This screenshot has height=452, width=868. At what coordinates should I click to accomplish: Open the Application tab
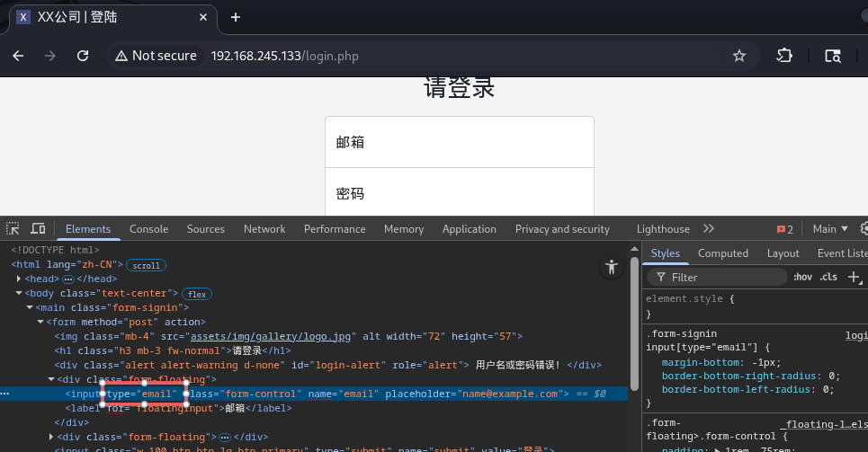pyautogui.click(x=469, y=229)
